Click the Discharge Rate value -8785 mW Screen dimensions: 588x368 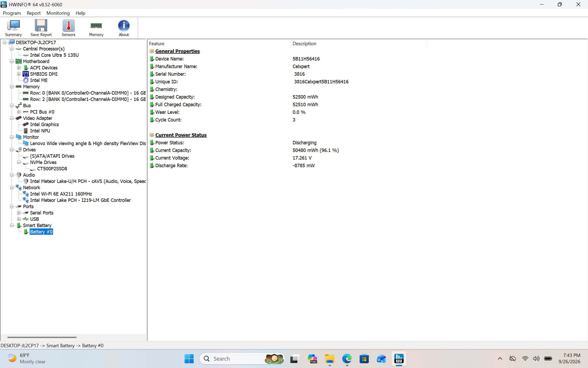click(304, 165)
